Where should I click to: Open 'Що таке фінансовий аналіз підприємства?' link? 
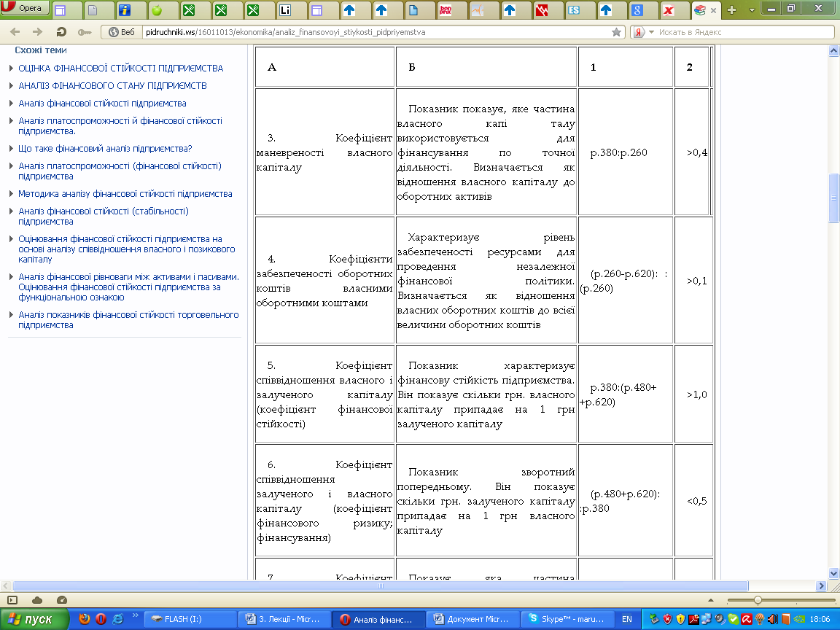pos(105,149)
